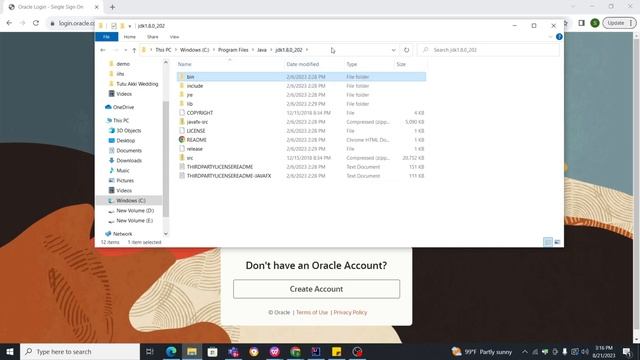Sort by Date modified column header

tap(302, 64)
